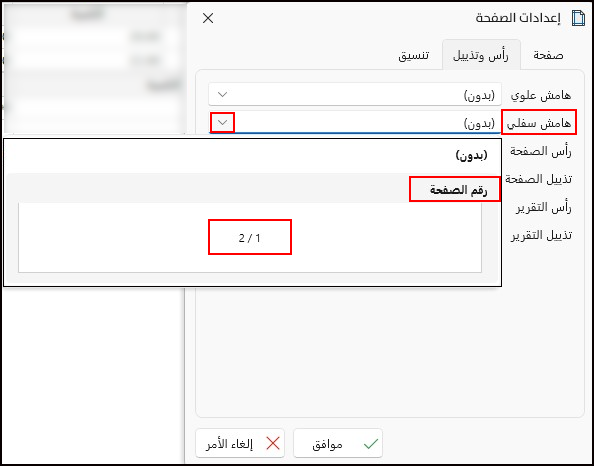Confirm settings with the موافق button
This screenshot has height=466, width=594.
pyautogui.click(x=338, y=443)
